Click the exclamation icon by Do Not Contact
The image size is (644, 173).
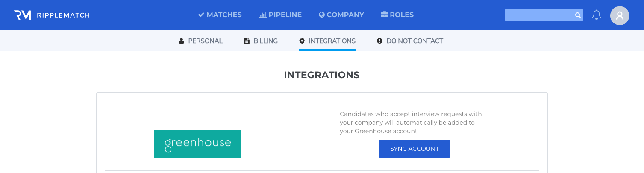coord(379,41)
